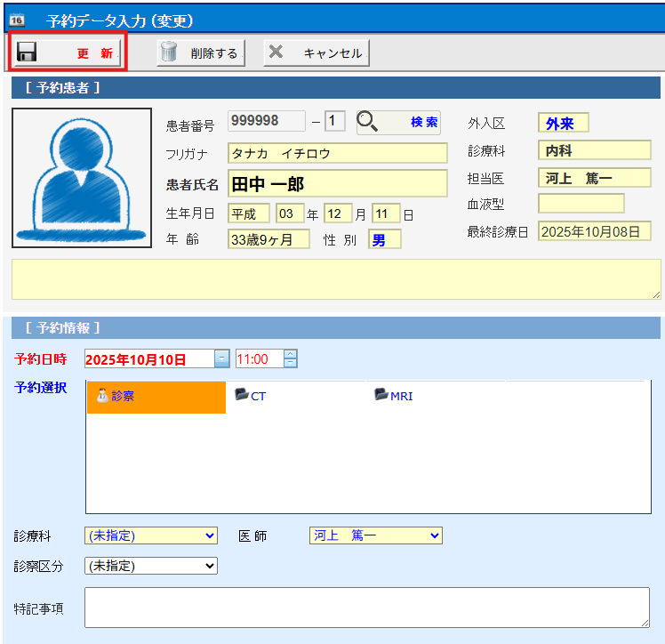Screen dimensions: 665x644
Task: Click the 血液型 blood type field
Action: (x=581, y=204)
